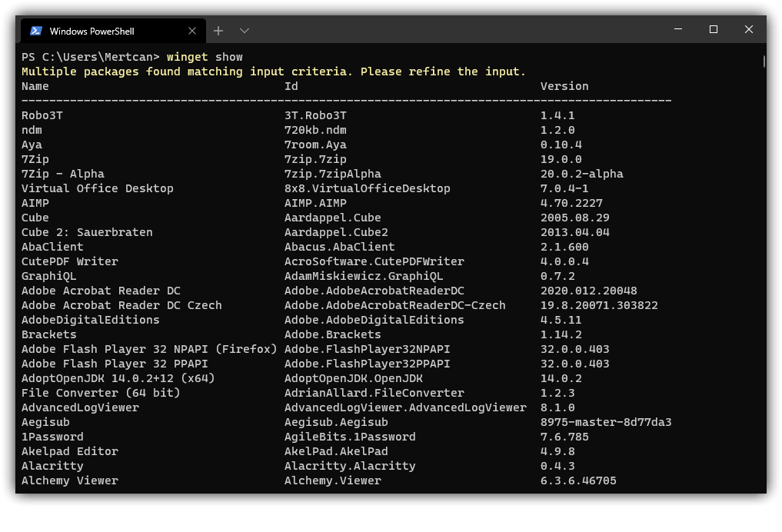The height and width of the screenshot is (532, 782).
Task: Click the PowerShell icon on the tab
Action: click(36, 31)
